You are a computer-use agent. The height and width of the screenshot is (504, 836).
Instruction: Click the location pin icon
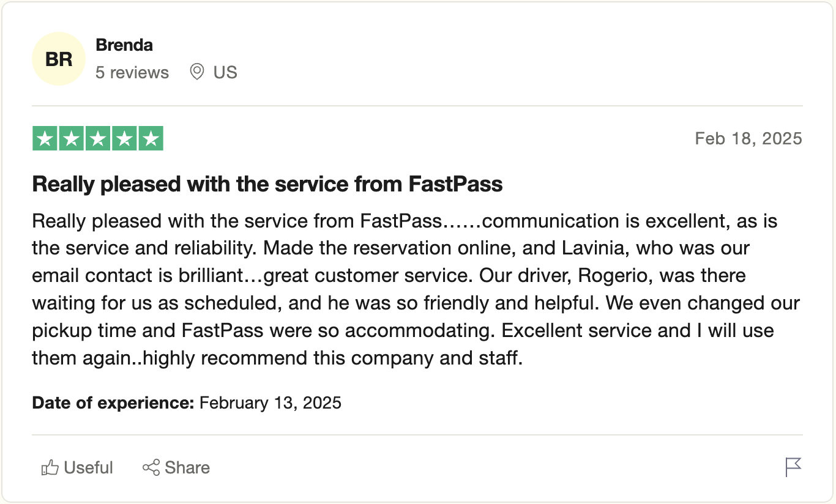(196, 72)
